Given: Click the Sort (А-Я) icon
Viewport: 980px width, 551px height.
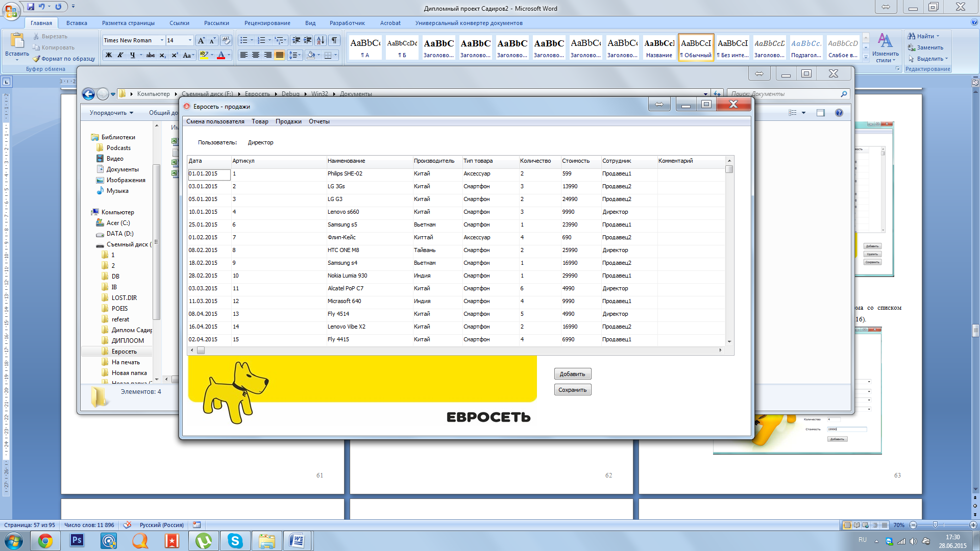Looking at the screenshot, I should pos(321,40).
